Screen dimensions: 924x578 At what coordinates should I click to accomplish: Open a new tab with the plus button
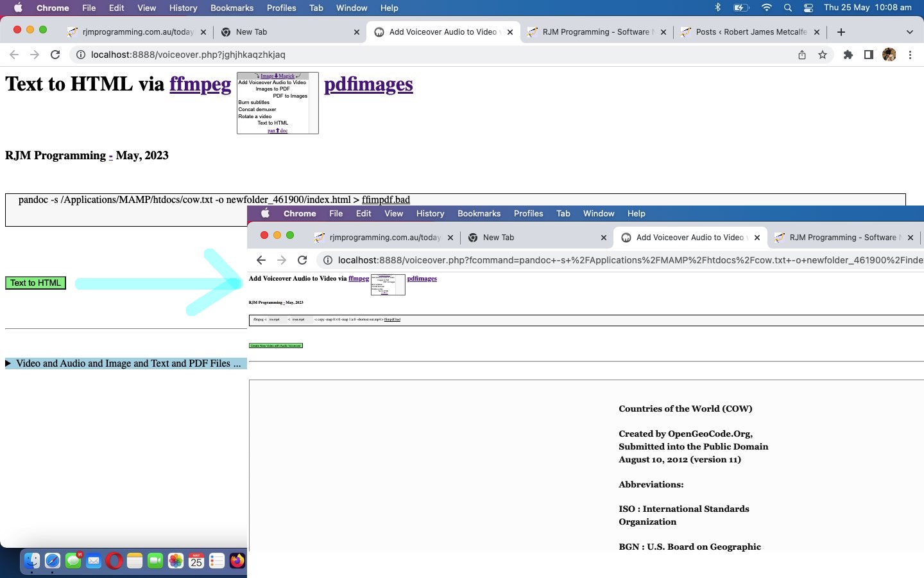841,32
